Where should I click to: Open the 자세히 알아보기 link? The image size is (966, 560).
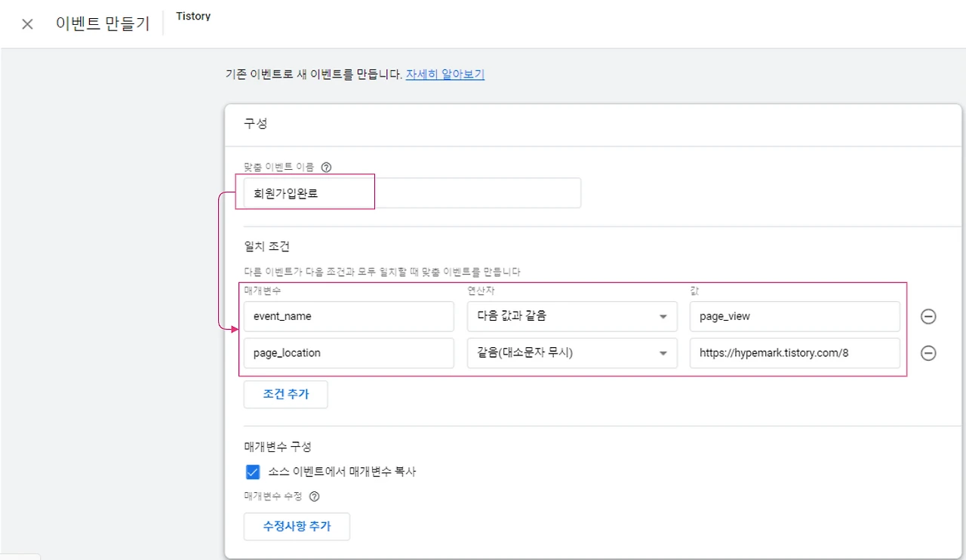point(445,75)
